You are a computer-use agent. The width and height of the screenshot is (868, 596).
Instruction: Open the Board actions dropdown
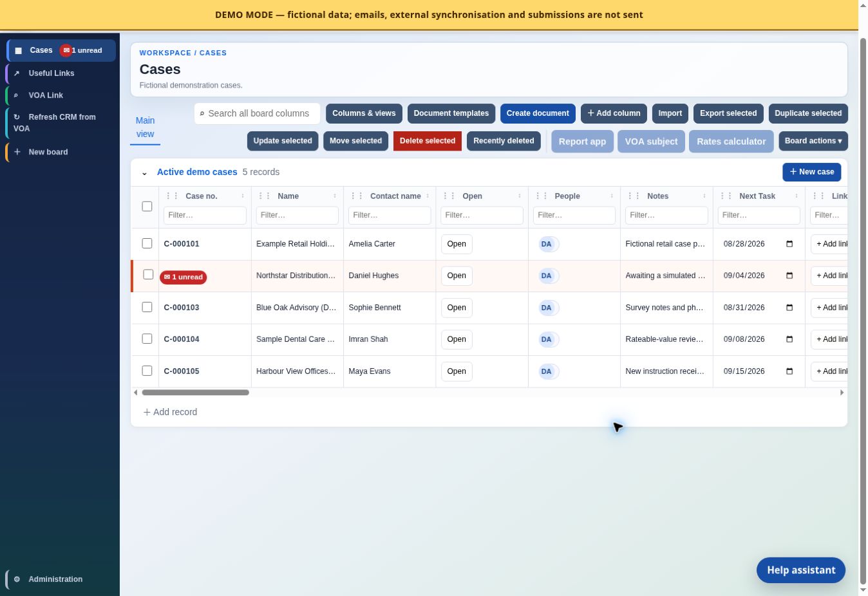813,141
